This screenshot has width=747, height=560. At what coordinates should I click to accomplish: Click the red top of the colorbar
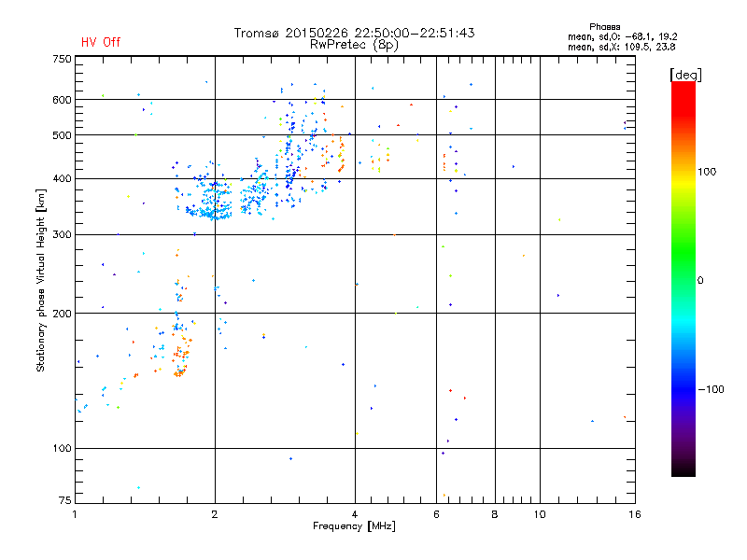tap(684, 92)
